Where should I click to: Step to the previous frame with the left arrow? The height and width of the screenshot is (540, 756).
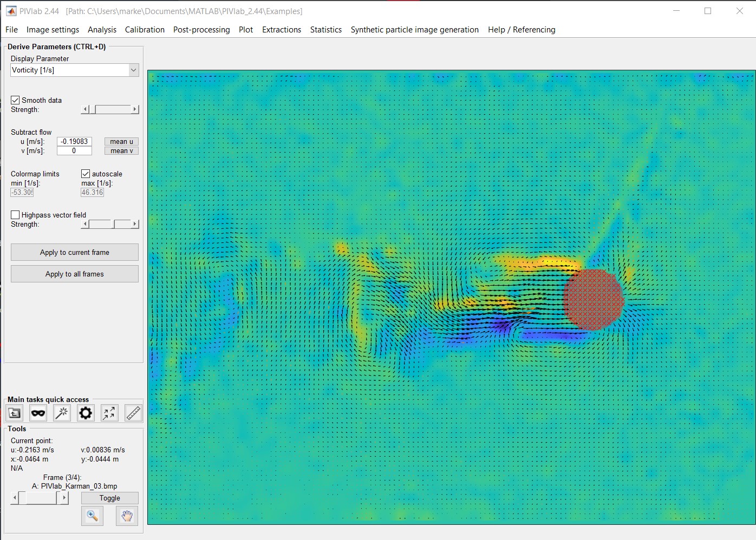point(15,498)
